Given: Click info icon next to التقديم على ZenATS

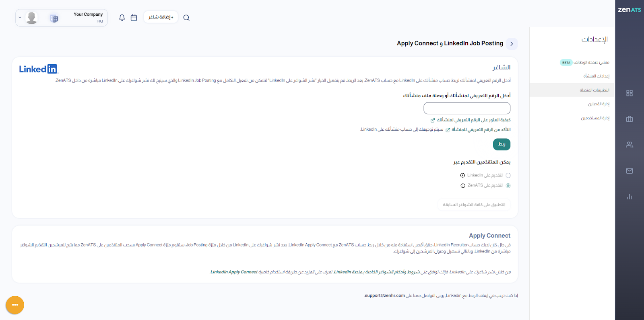Looking at the screenshot, I should (x=463, y=186).
